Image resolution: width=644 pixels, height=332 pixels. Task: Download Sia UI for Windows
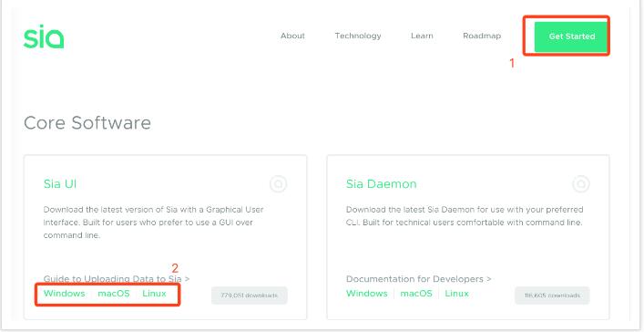coord(64,294)
